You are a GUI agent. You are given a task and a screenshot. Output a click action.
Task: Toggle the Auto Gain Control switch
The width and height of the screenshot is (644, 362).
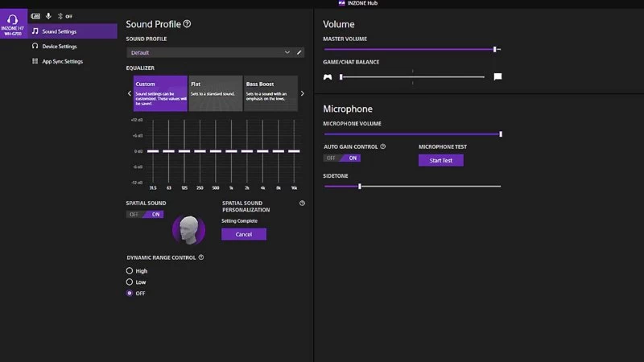tap(342, 158)
